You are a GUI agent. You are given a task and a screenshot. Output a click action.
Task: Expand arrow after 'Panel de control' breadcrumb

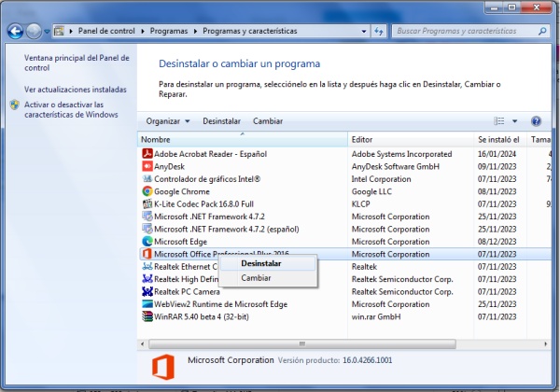click(143, 31)
